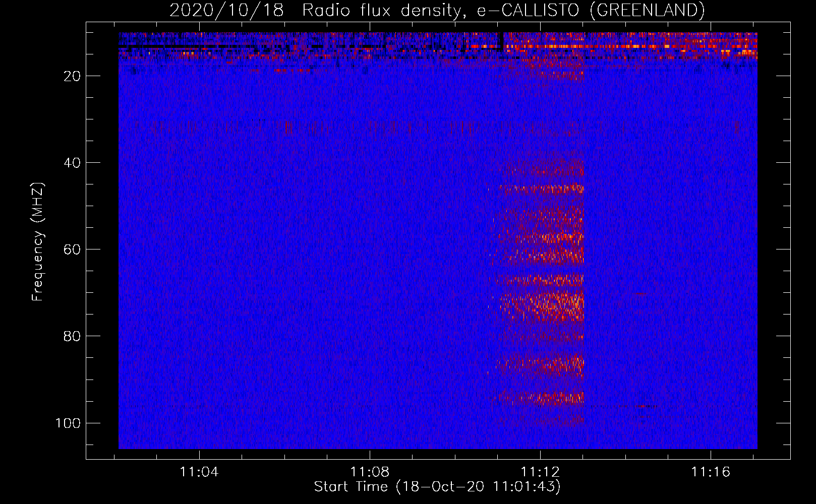Screen dimensions: 816x504
Task: Click the 40 frequency tick label
Action: coord(72,163)
